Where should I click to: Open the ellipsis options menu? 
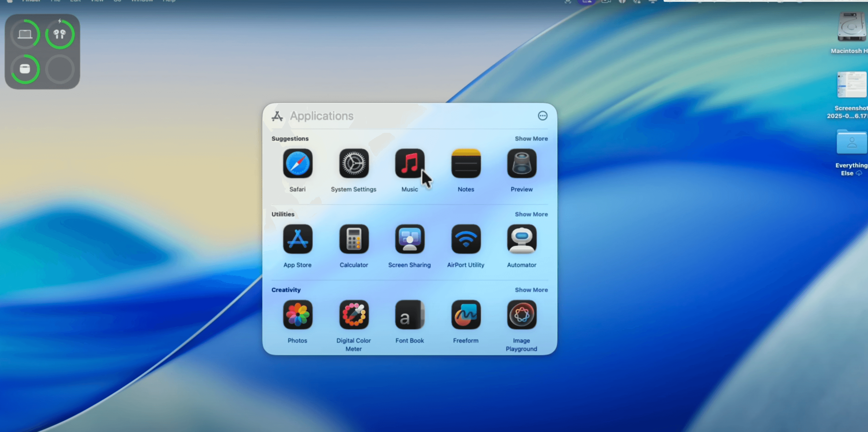tap(542, 116)
